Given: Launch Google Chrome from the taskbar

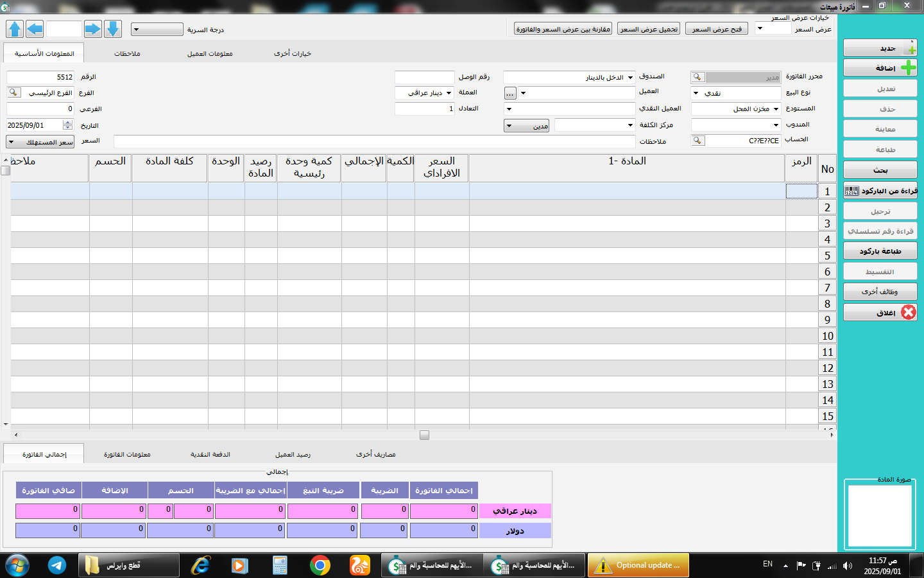Looking at the screenshot, I should [x=320, y=565].
